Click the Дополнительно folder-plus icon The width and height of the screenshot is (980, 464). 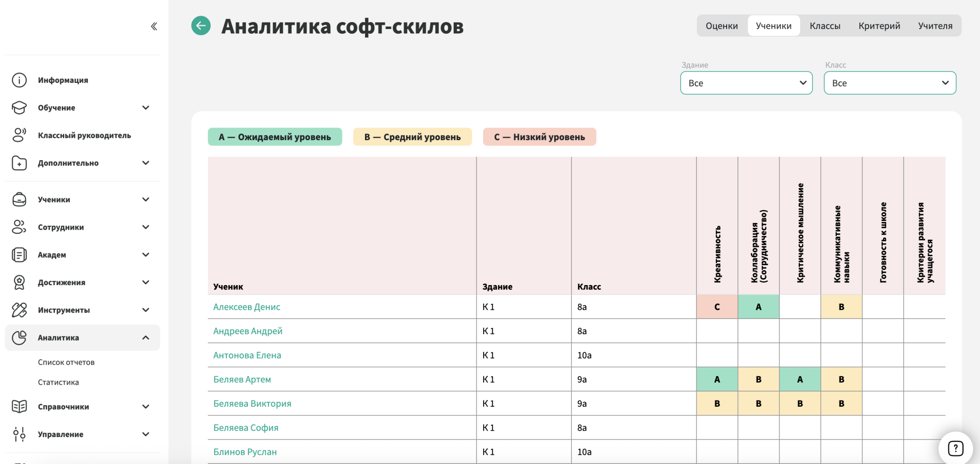pyautogui.click(x=19, y=163)
